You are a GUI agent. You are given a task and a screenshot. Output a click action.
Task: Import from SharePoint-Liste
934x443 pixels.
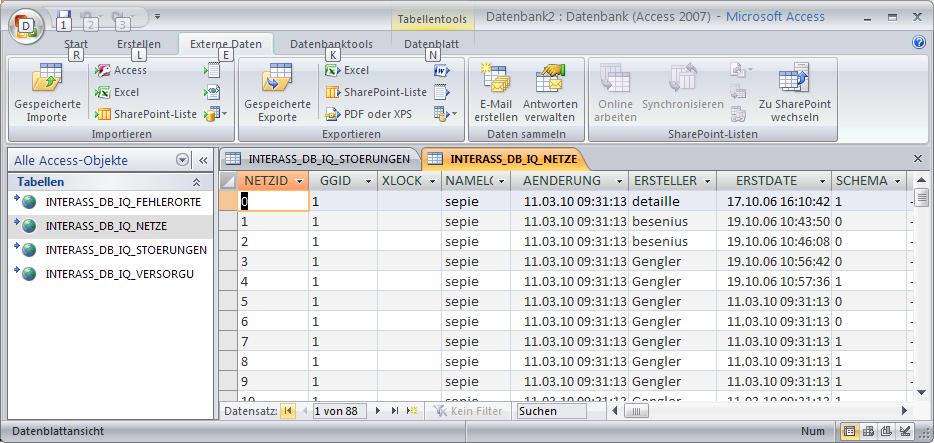click(x=146, y=114)
